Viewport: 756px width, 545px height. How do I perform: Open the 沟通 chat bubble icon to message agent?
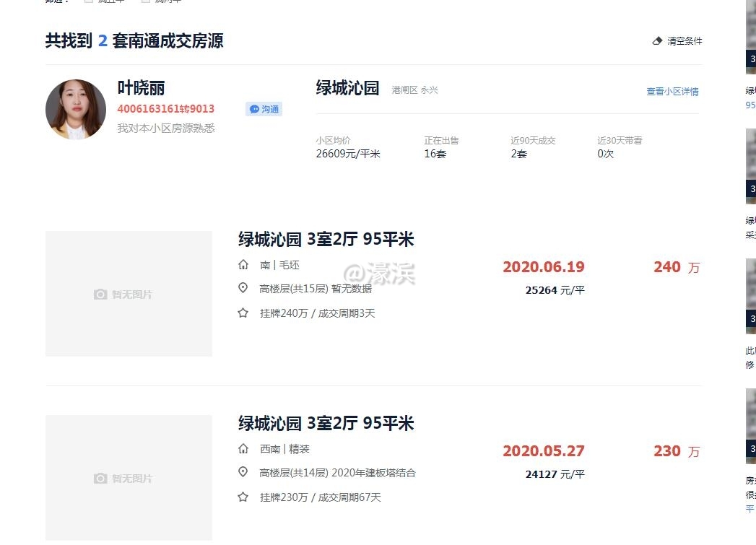coord(254,108)
